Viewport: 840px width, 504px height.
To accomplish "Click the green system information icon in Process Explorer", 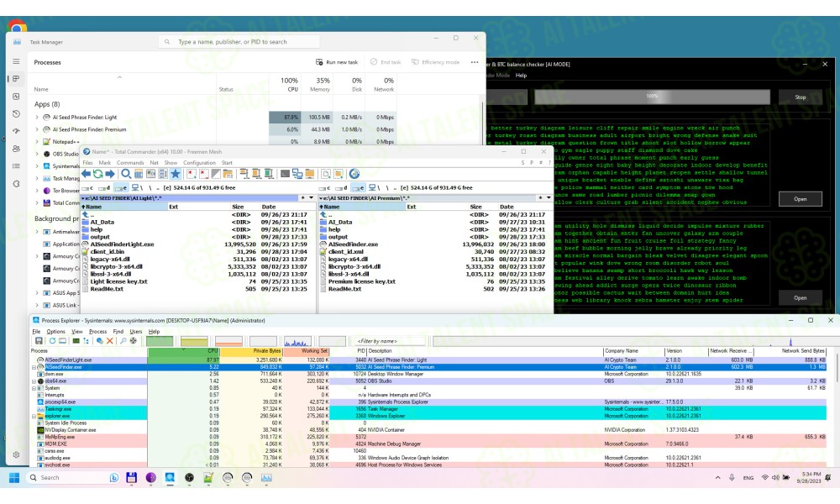I will [76, 341].
